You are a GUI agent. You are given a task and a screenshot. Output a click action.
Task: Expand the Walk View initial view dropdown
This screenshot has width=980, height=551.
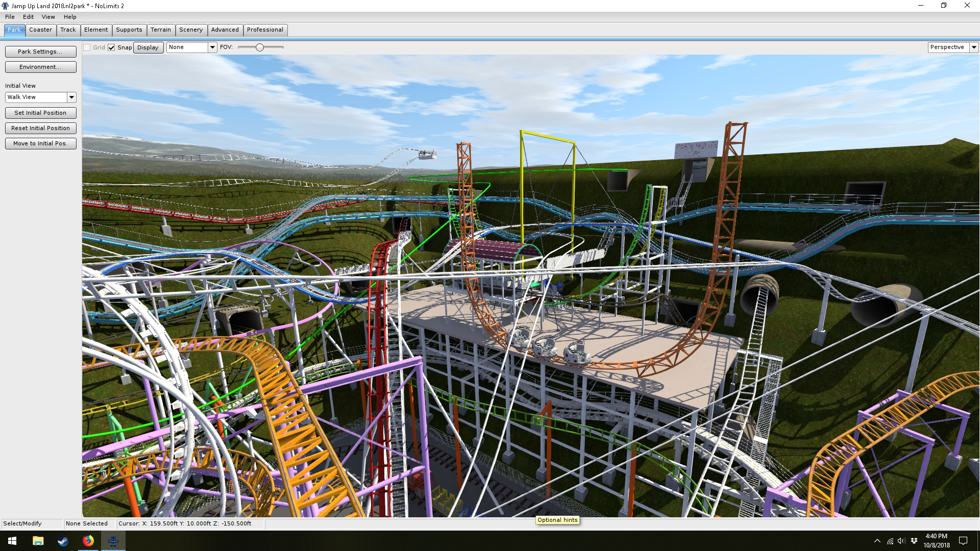tap(71, 97)
